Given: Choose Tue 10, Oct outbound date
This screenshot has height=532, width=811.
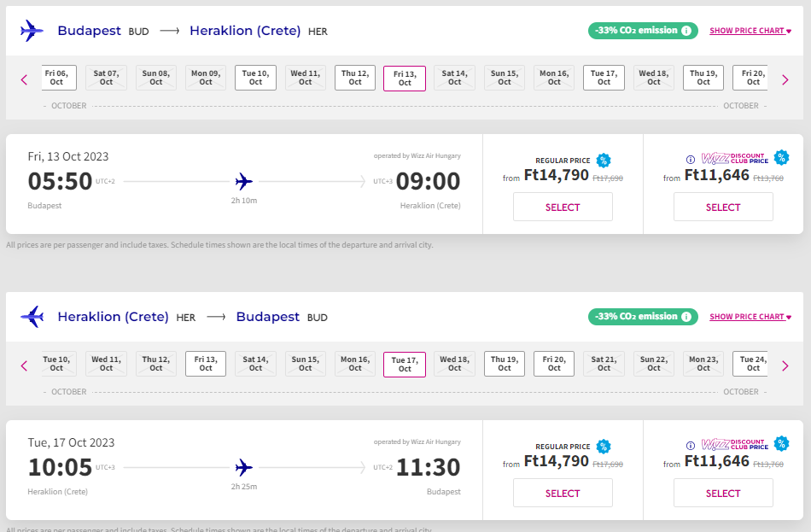Looking at the screenshot, I should tap(255, 78).
